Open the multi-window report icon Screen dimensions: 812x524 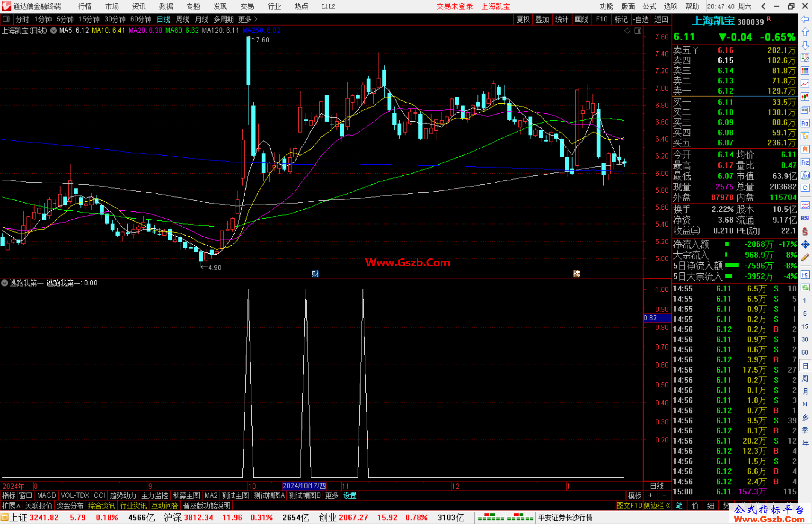[x=805, y=110]
